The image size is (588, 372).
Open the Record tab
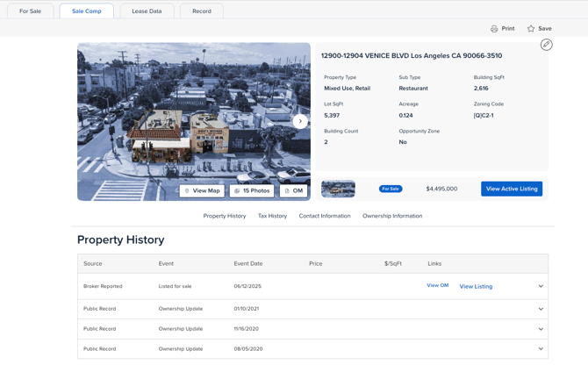click(x=202, y=11)
